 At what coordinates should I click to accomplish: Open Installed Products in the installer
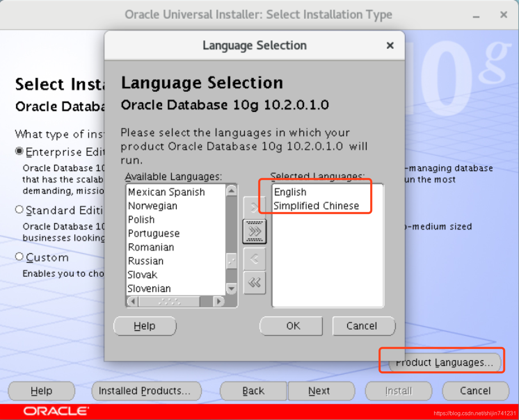146,391
